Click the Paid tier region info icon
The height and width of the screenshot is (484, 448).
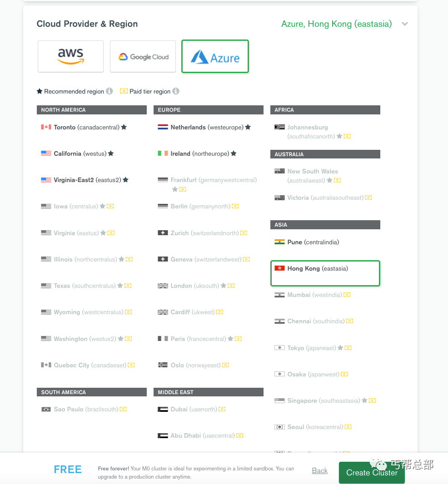point(176,91)
